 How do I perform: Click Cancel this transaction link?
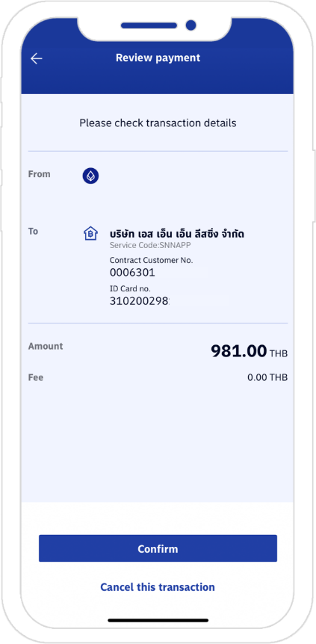point(158,587)
